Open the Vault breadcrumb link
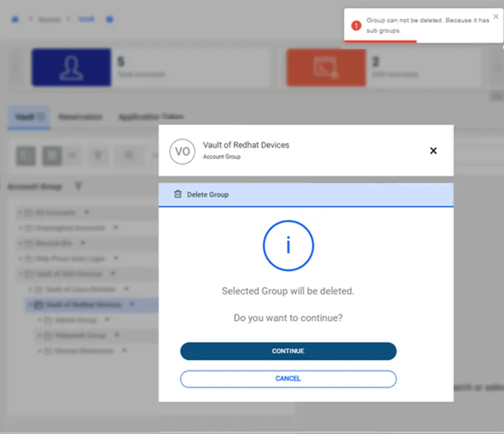Image resolution: width=504 pixels, height=434 pixels. pos(86,20)
